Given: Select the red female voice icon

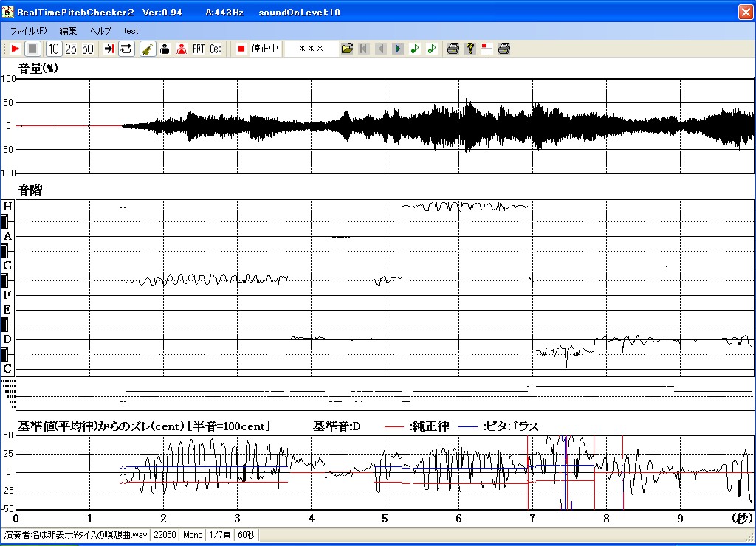Looking at the screenshot, I should pos(182,49).
